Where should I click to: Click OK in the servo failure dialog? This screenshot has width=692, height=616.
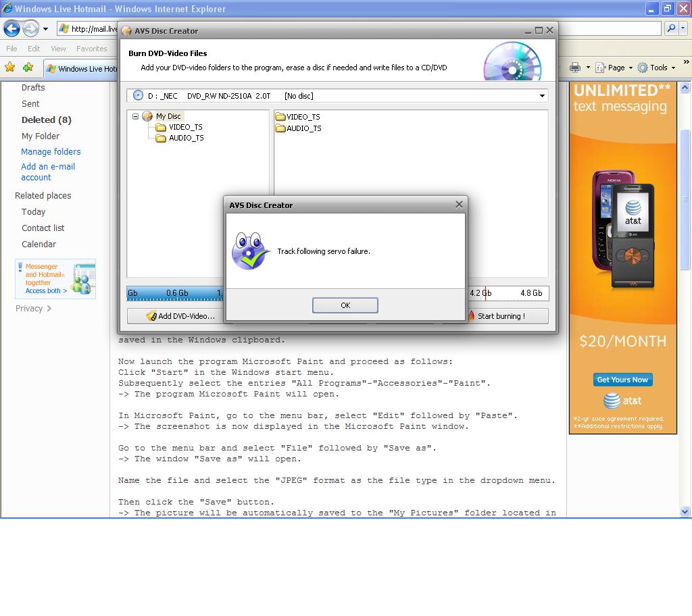point(345,305)
